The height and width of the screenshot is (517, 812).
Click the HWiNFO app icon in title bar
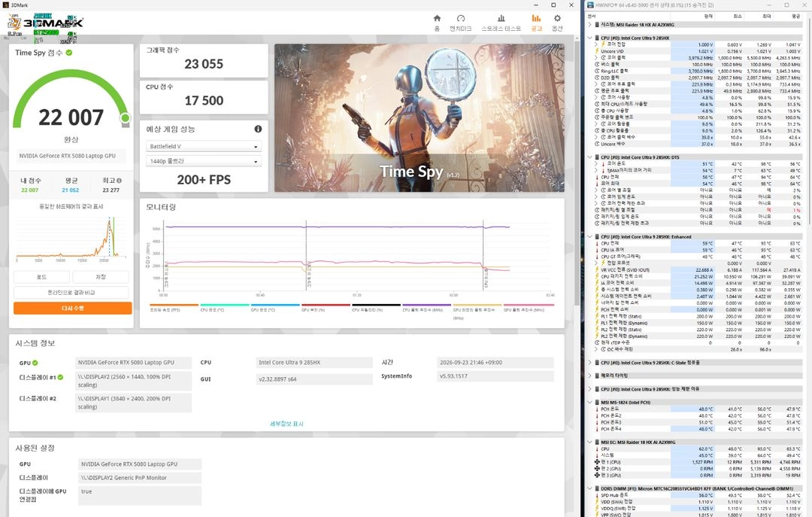[x=591, y=5]
